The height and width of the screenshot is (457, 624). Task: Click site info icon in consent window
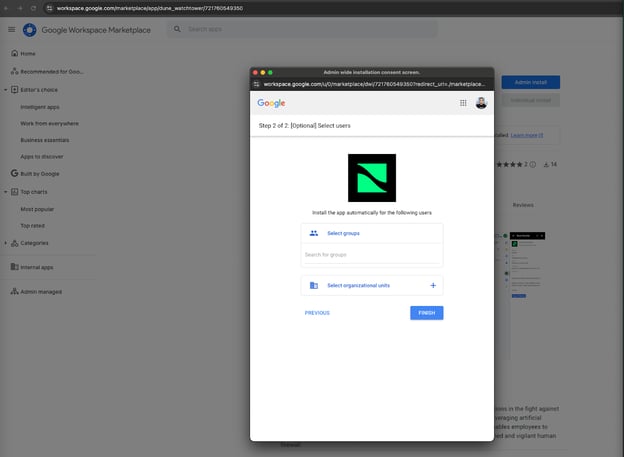pos(256,84)
